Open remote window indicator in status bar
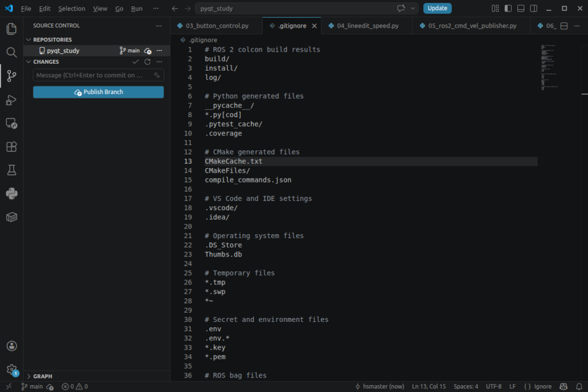 pyautogui.click(x=9, y=386)
